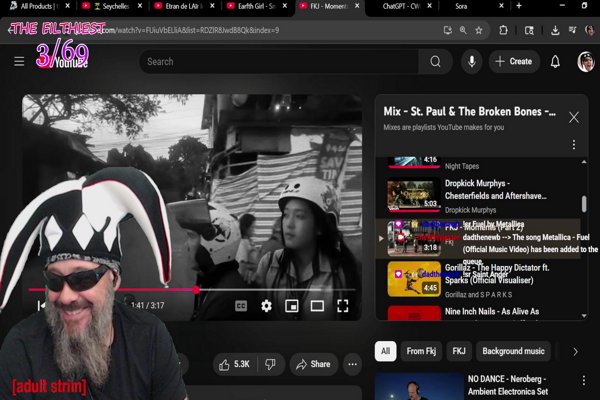This screenshot has width=600, height=400.
Task: Enter full screen video mode
Action: (x=342, y=306)
